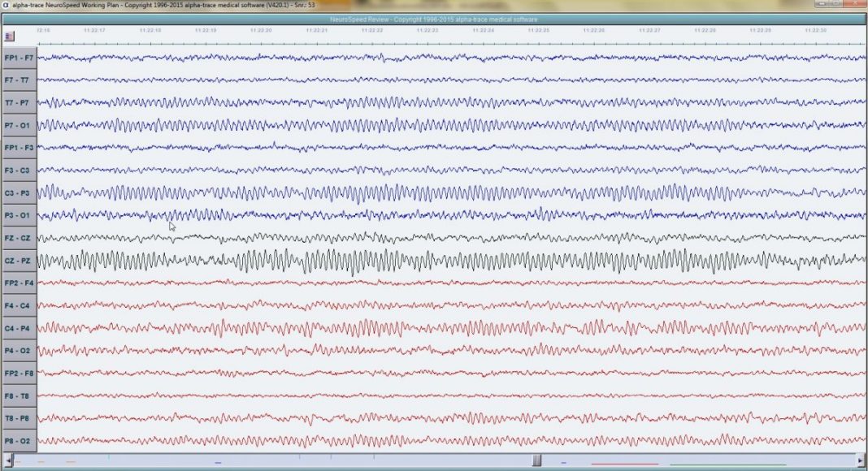The image size is (868, 471).
Task: Click the scroll-left arrow of the recording scrollbar
Action: 8,460
